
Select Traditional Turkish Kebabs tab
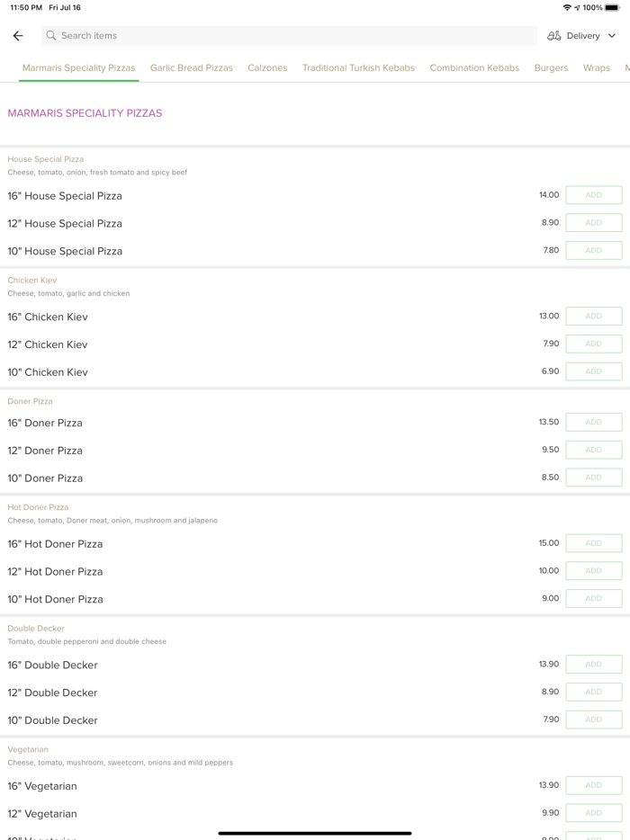point(358,68)
